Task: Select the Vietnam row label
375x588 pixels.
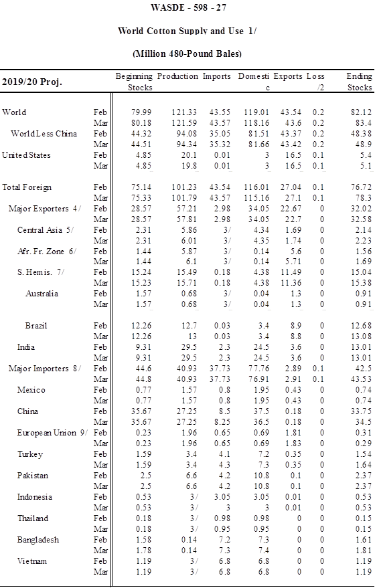Action: 32,561
